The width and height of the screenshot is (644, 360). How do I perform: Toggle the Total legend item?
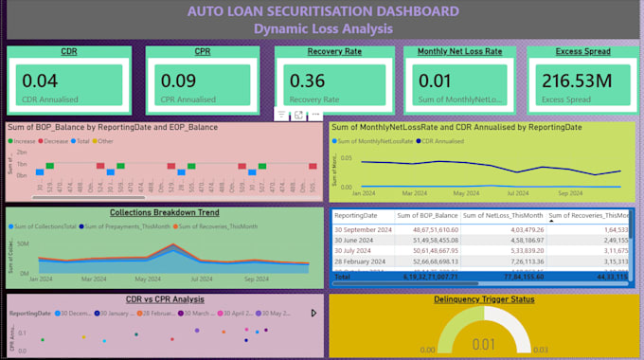pos(80,141)
